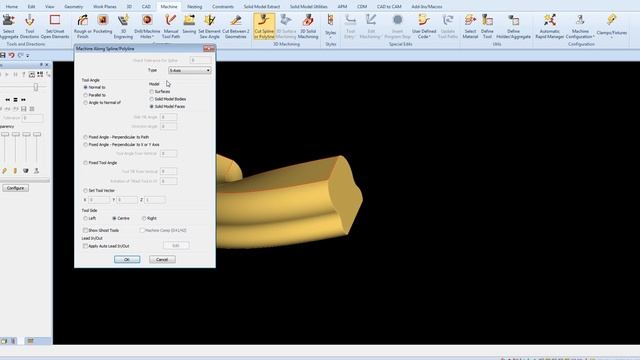The height and width of the screenshot is (360, 640).
Task: Open the 3D Engraving tool
Action: pyautogui.click(x=123, y=26)
